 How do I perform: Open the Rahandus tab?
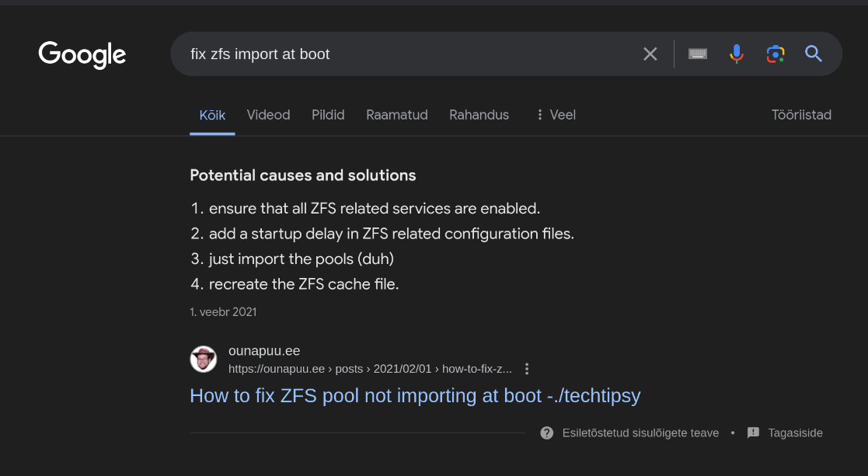pos(479,115)
